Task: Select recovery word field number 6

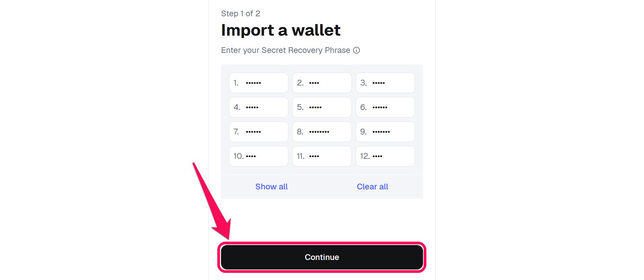Action: click(385, 107)
